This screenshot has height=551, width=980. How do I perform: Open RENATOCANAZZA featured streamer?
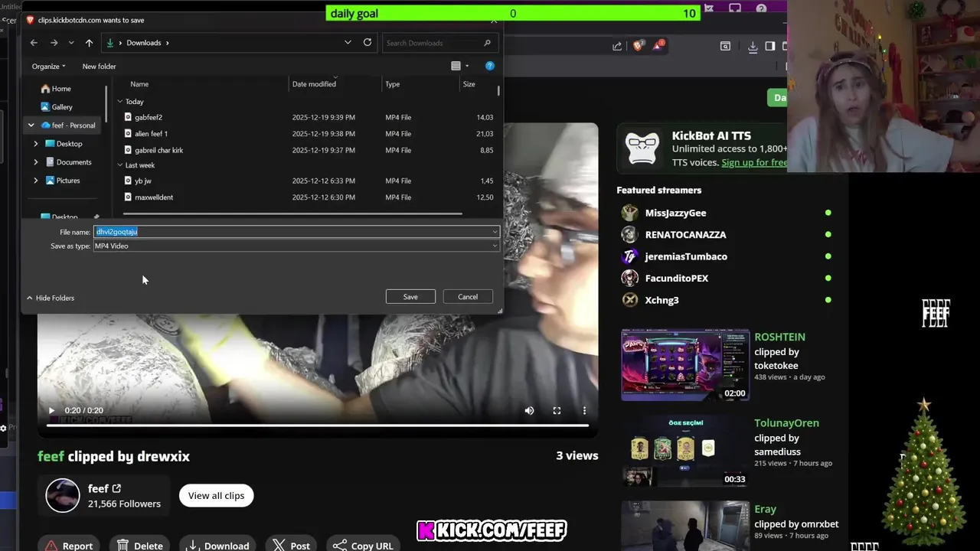(685, 235)
